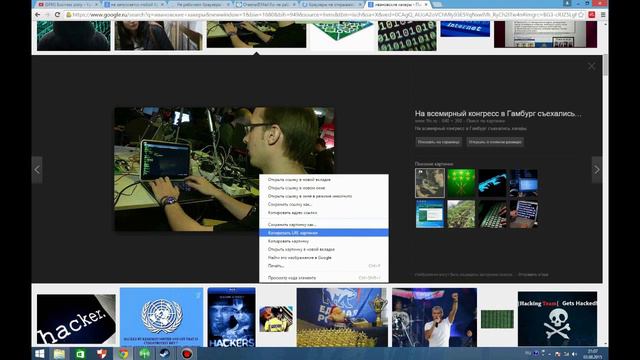Select the Windows desktop screenshot similar image
The width and height of the screenshot is (640, 360).
430,214
